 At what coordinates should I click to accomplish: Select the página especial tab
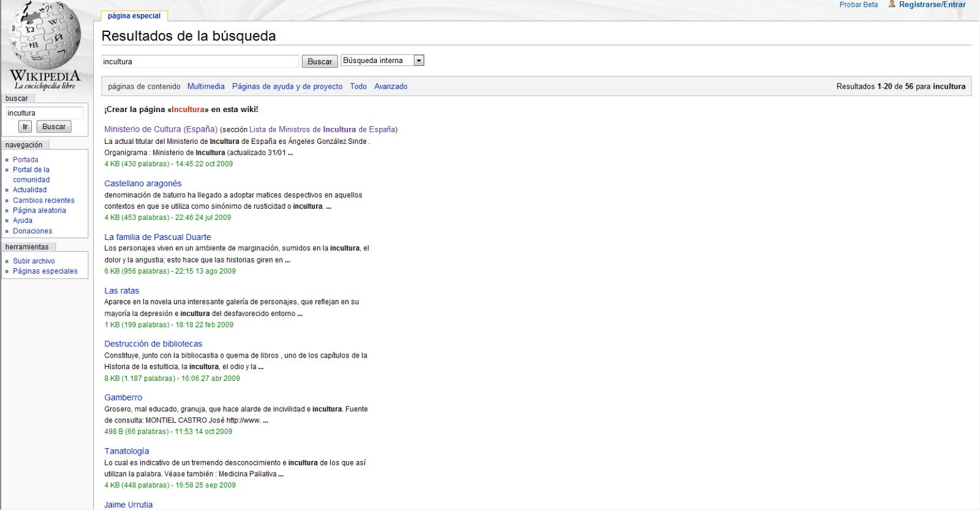point(134,16)
